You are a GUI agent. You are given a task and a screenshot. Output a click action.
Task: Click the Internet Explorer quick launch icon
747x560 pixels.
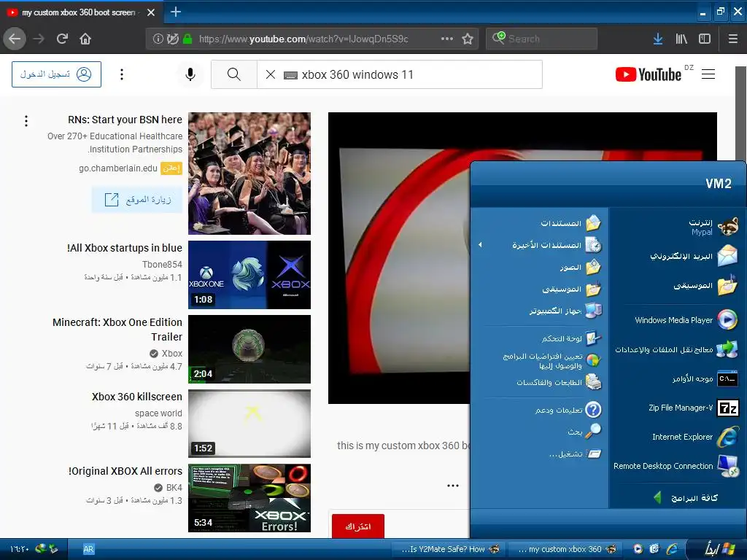coord(672,549)
